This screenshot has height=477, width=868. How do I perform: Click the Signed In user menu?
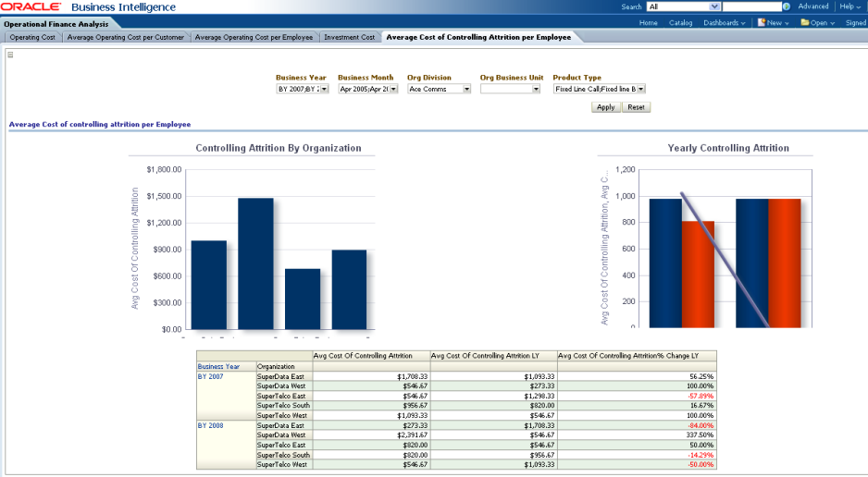856,23
